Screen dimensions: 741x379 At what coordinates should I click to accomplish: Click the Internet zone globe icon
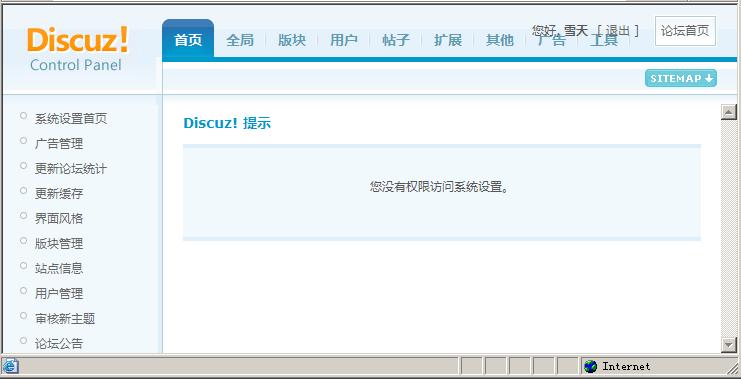pyautogui.click(x=590, y=366)
